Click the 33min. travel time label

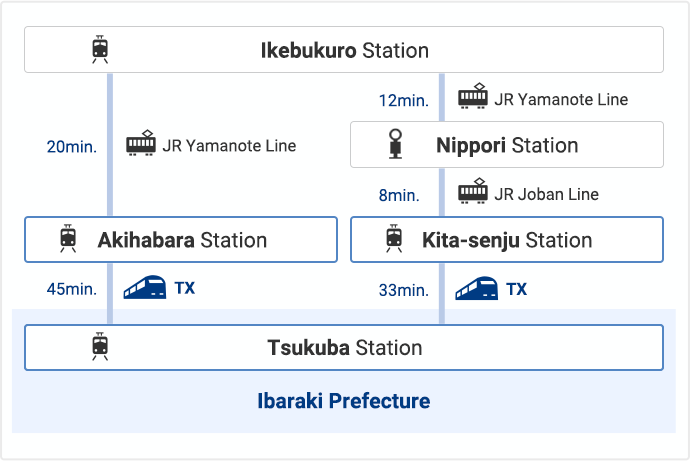point(404,290)
